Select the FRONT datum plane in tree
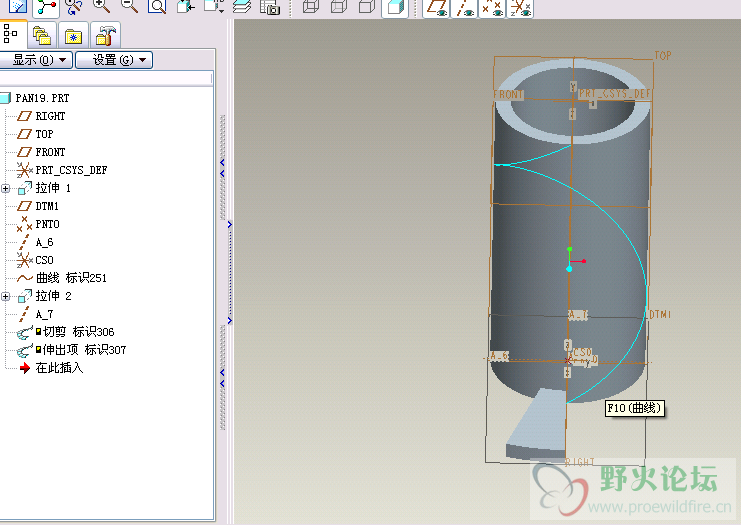This screenshot has height=525, width=741. coord(50,152)
